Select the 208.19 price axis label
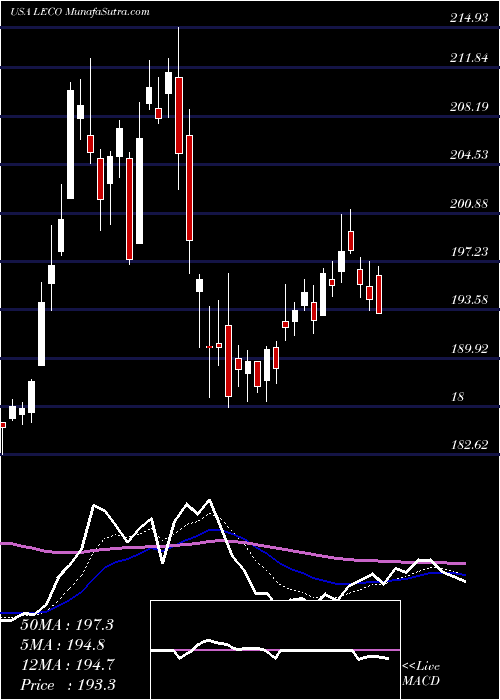Image resolution: width=500 pixels, height=700 pixels. click(469, 106)
